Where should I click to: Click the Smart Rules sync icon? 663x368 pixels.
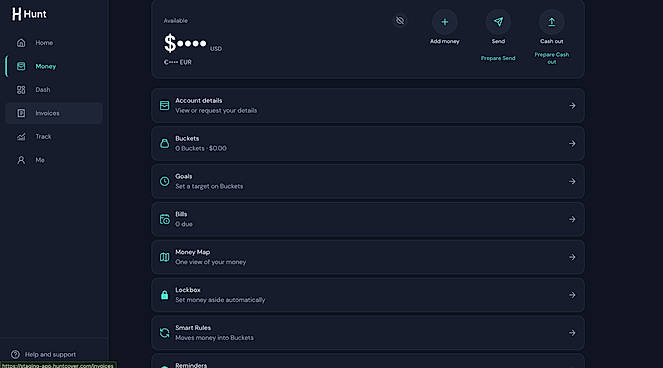[x=164, y=333]
